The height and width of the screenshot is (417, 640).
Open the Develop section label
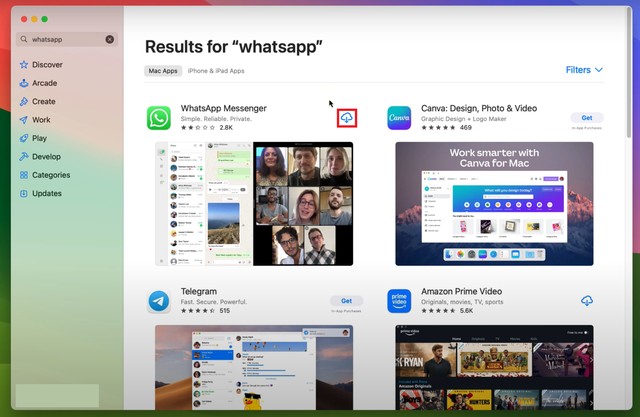point(47,156)
